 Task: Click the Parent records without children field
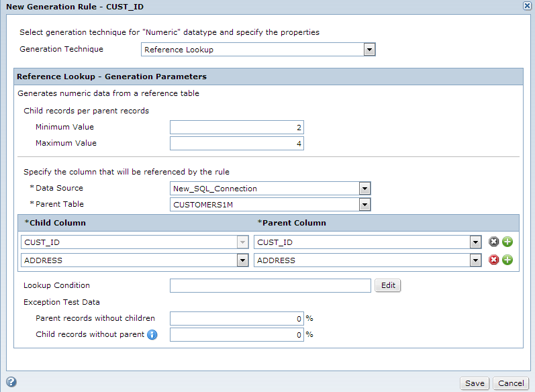click(237, 319)
